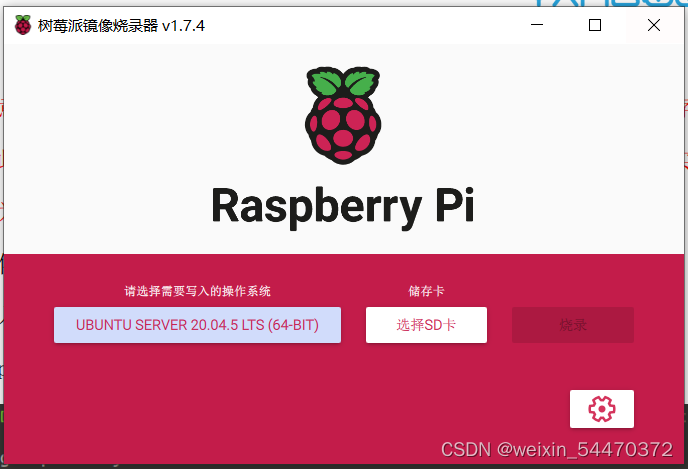Viewport: 688px width, 469px height.
Task: Click the 请选择需要写入的操作系统 label
Action: coord(197,291)
